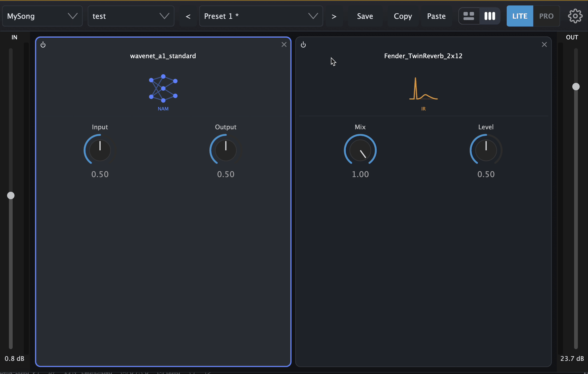Click the OUT level slider handle

tap(576, 87)
